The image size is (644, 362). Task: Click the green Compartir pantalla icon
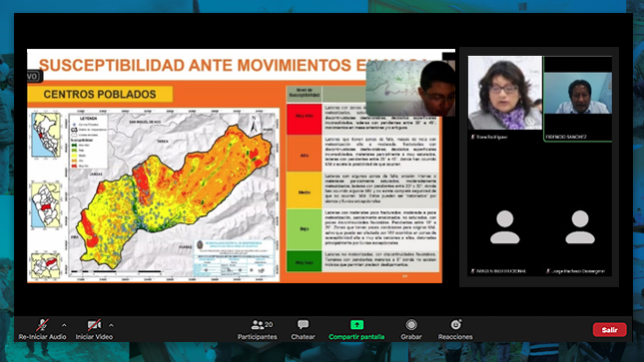pyautogui.click(x=356, y=325)
